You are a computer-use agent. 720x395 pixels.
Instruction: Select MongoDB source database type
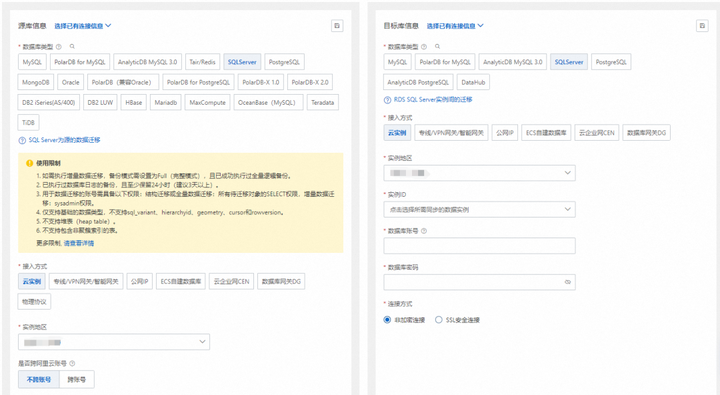pos(36,82)
